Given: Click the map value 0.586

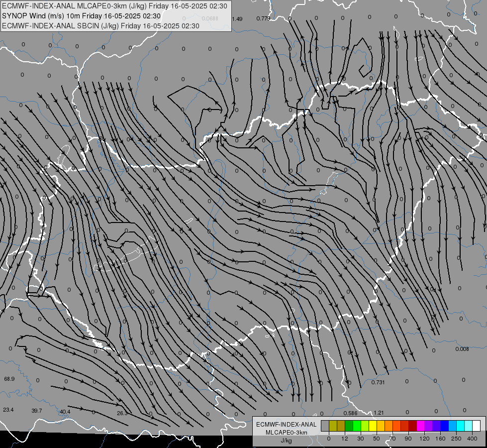Looking at the screenshot, I should point(350,413).
